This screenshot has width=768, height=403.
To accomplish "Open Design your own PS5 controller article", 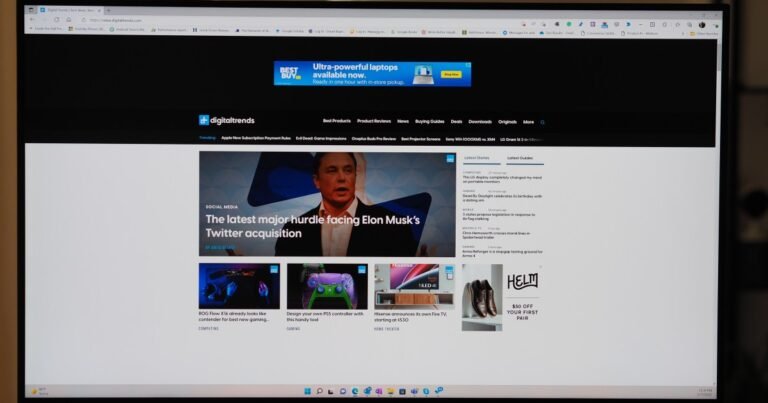I will point(325,317).
